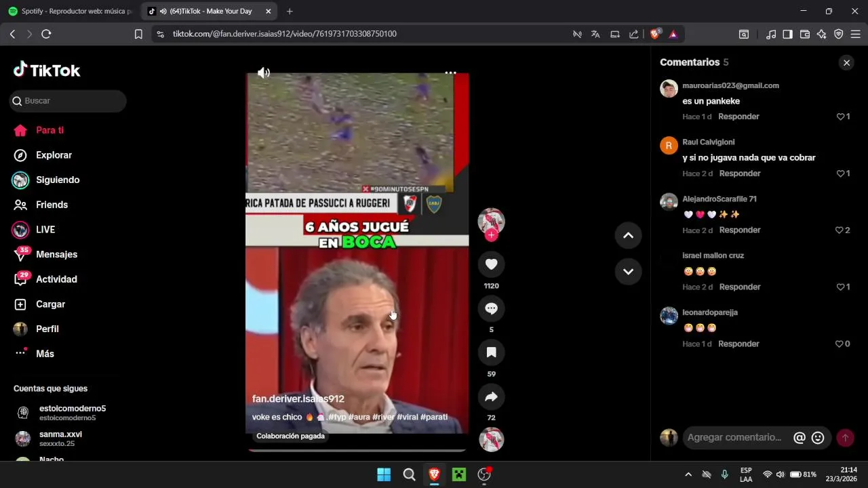The height and width of the screenshot is (488, 868).
Task: Open Brave VPN shield icon
Action: point(839,34)
